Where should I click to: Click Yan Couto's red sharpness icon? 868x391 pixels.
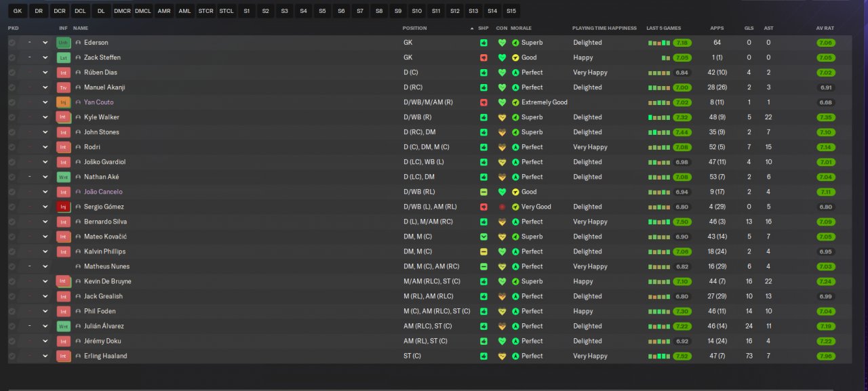point(484,102)
